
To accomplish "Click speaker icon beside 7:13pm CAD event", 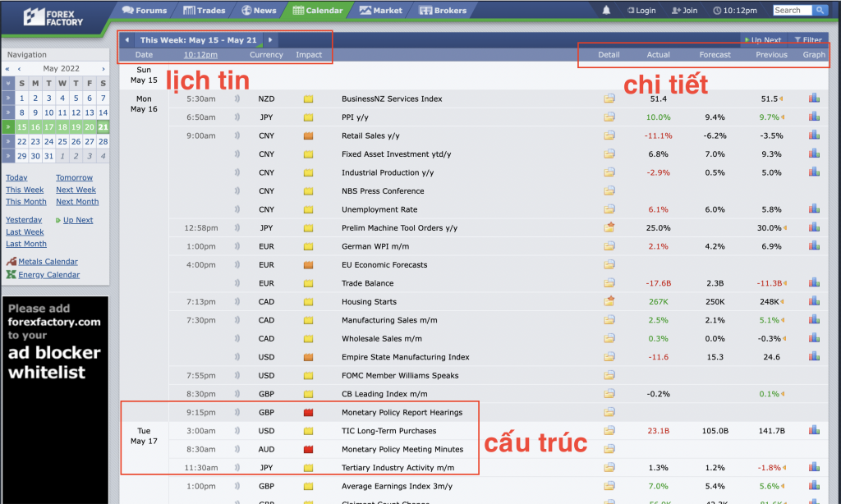I will click(237, 301).
